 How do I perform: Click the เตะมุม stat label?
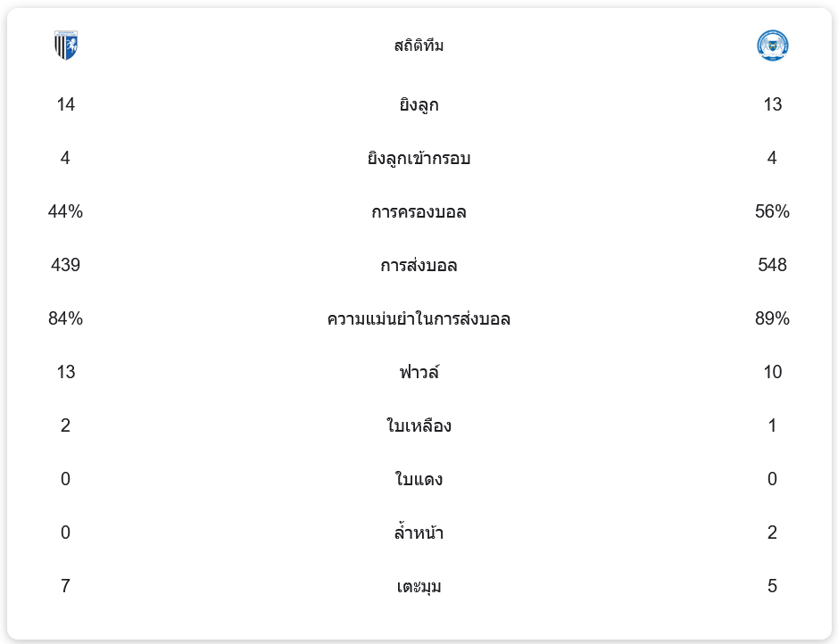[419, 587]
